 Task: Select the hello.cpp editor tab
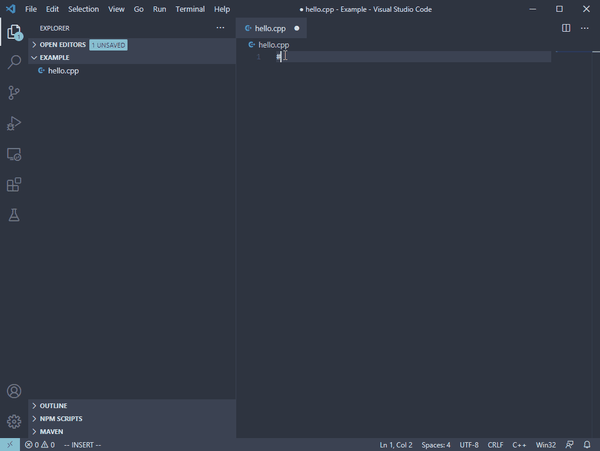coord(270,28)
